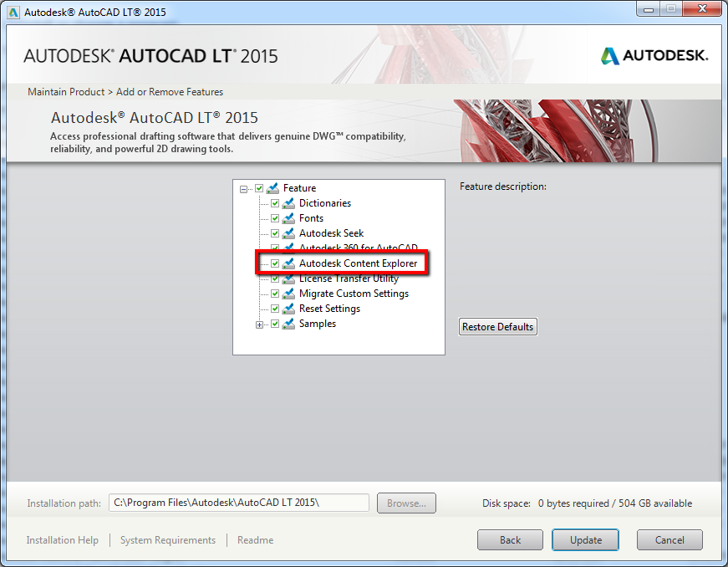728x567 pixels.
Task: Disable the Fonts feature checkbox
Action: tap(275, 217)
